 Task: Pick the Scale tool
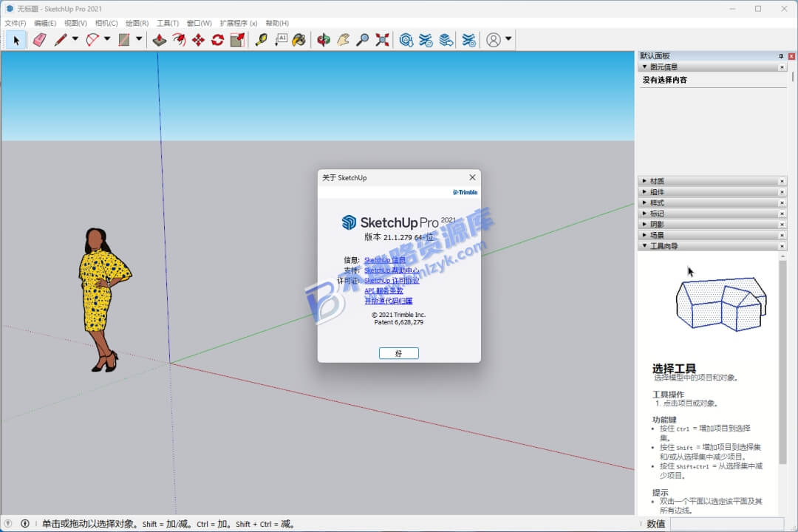237,40
